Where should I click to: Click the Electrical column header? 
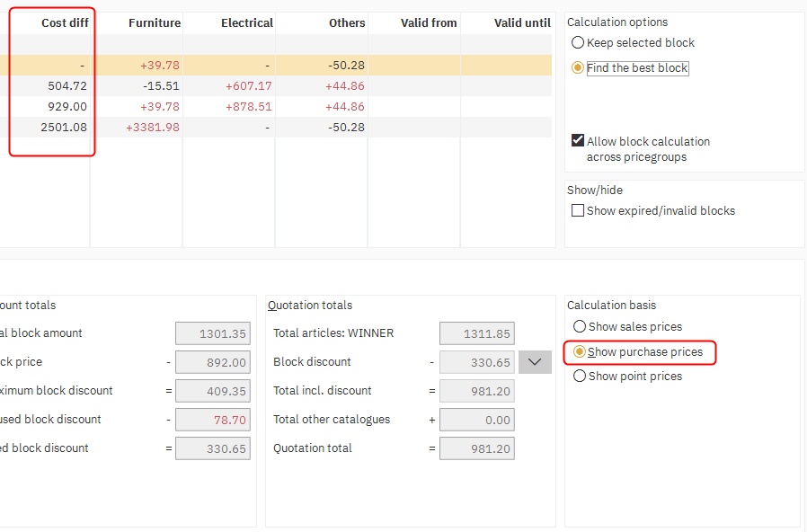pos(247,22)
